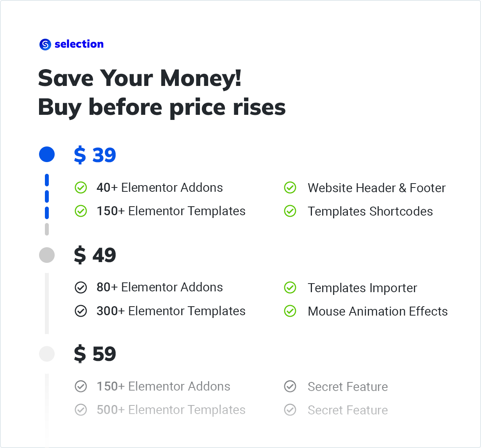The height and width of the screenshot is (448, 481).
Task: Click green check beside 40+ Elementor Addons
Action: click(x=81, y=188)
